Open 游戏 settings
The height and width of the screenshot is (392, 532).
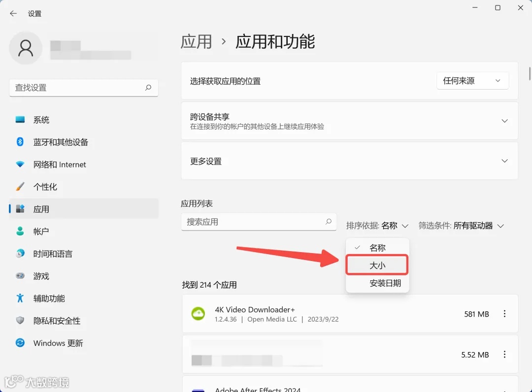[x=83, y=276]
